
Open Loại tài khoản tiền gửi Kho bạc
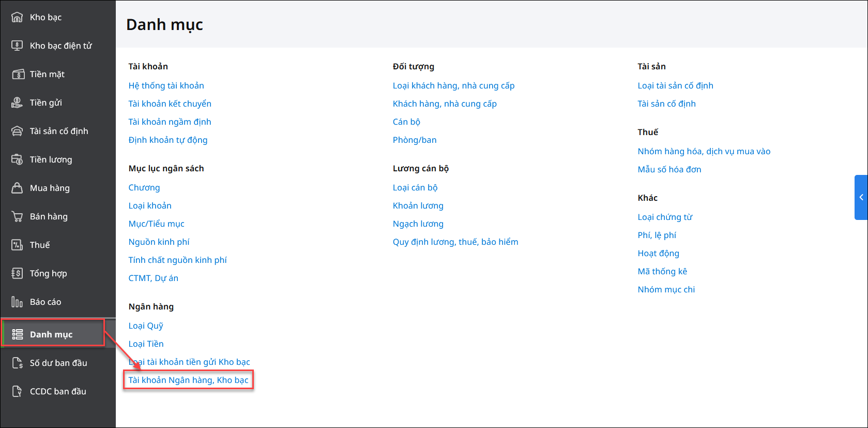tap(189, 362)
